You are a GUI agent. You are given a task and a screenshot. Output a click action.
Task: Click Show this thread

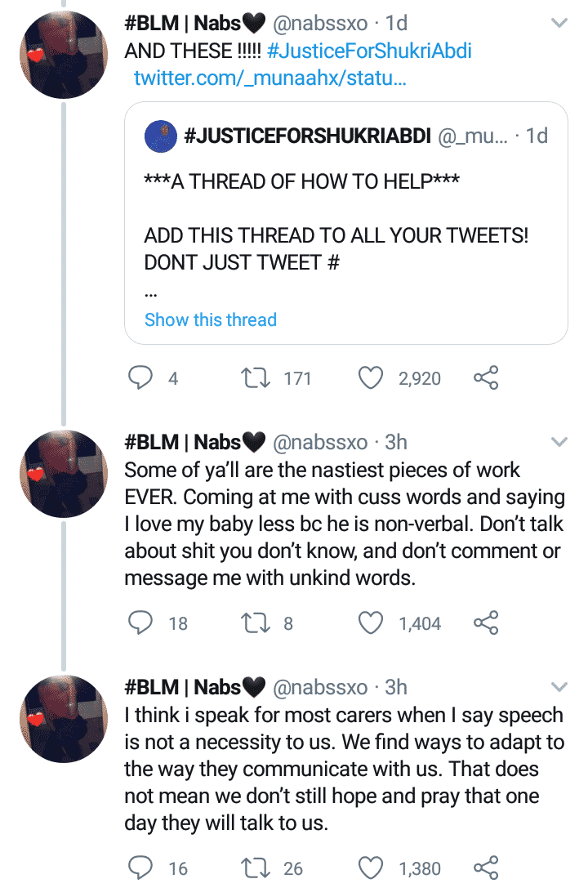point(210,319)
